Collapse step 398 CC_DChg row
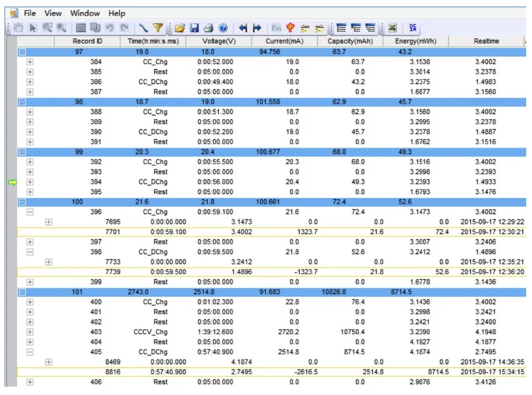The height and width of the screenshot is (395, 532). 30,252
